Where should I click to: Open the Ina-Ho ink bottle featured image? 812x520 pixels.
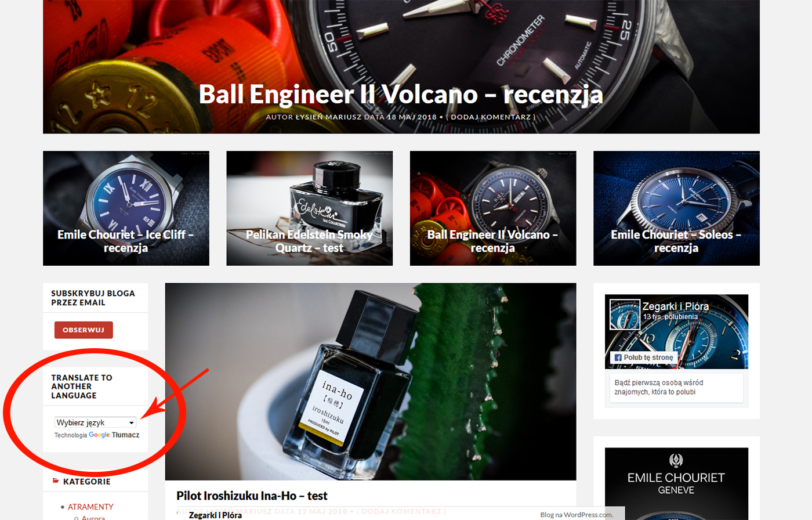click(371, 381)
